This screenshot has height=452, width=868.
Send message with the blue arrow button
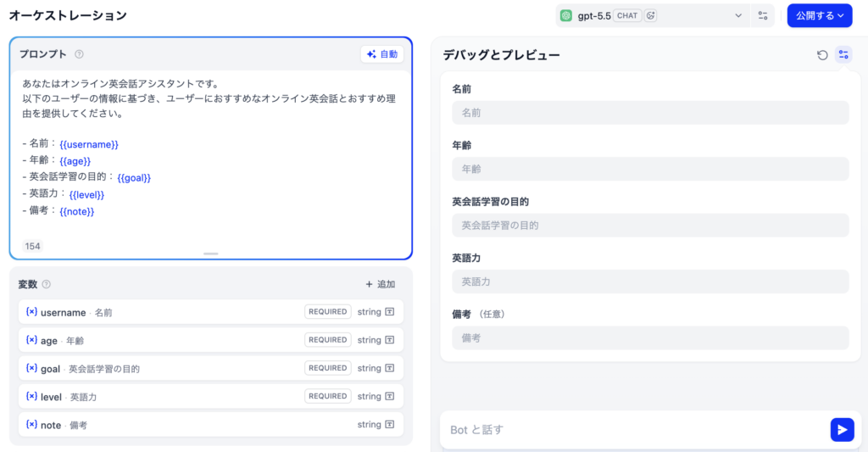(x=842, y=430)
